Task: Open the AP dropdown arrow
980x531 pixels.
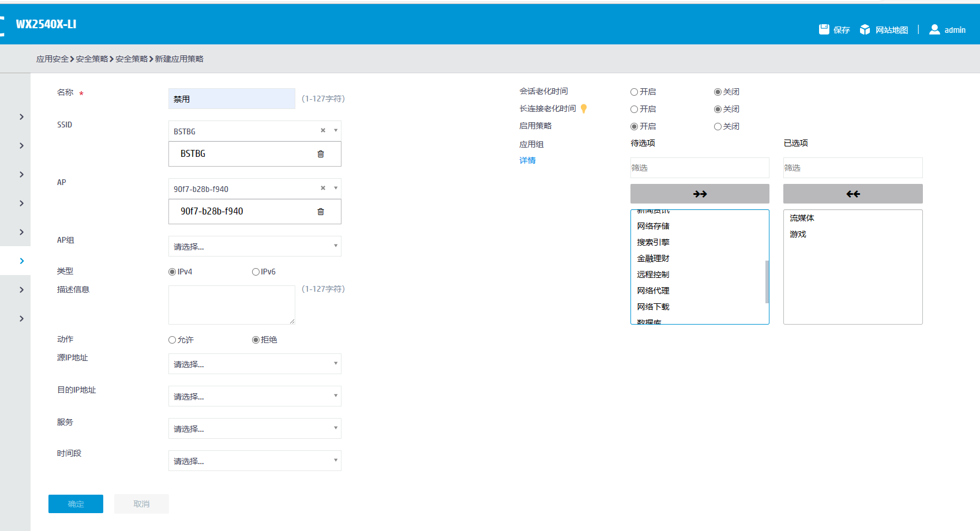Action: coord(336,188)
